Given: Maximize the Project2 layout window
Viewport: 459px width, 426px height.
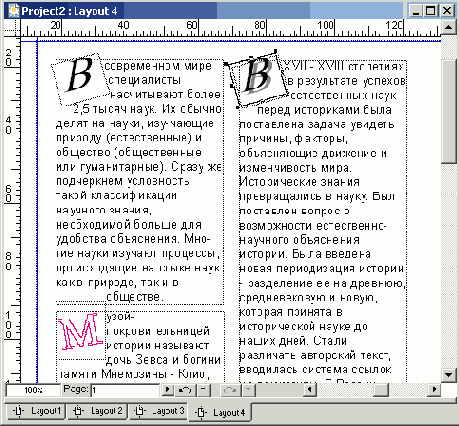Looking at the screenshot, I should [431, 11].
